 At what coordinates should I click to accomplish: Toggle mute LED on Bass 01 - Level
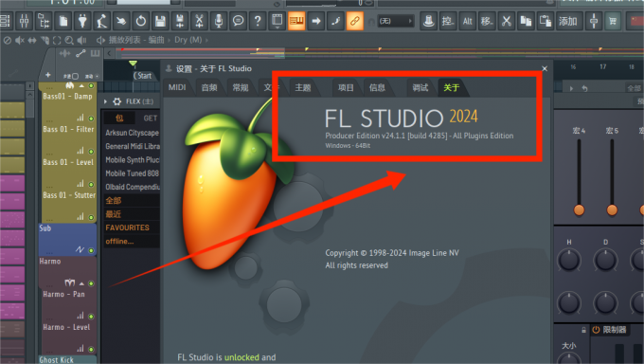[x=91, y=184]
